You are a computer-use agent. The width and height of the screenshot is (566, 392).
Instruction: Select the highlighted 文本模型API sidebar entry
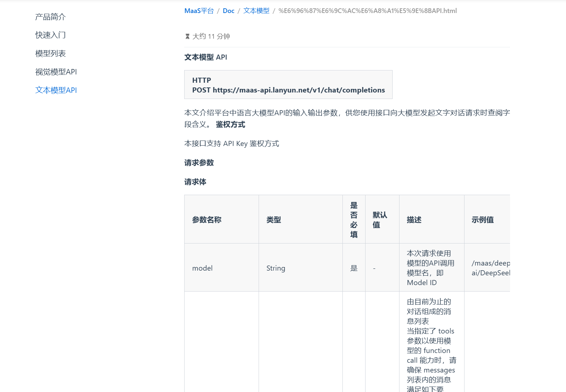(56, 90)
